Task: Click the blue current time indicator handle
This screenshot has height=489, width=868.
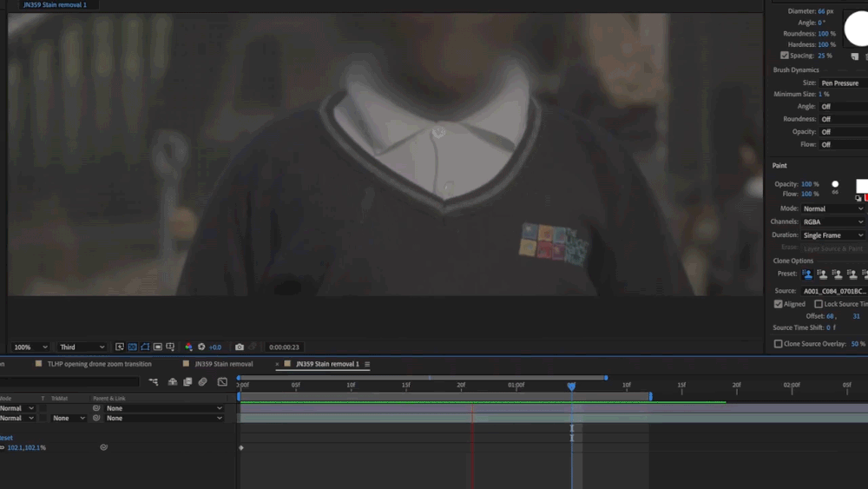Action: (571, 386)
